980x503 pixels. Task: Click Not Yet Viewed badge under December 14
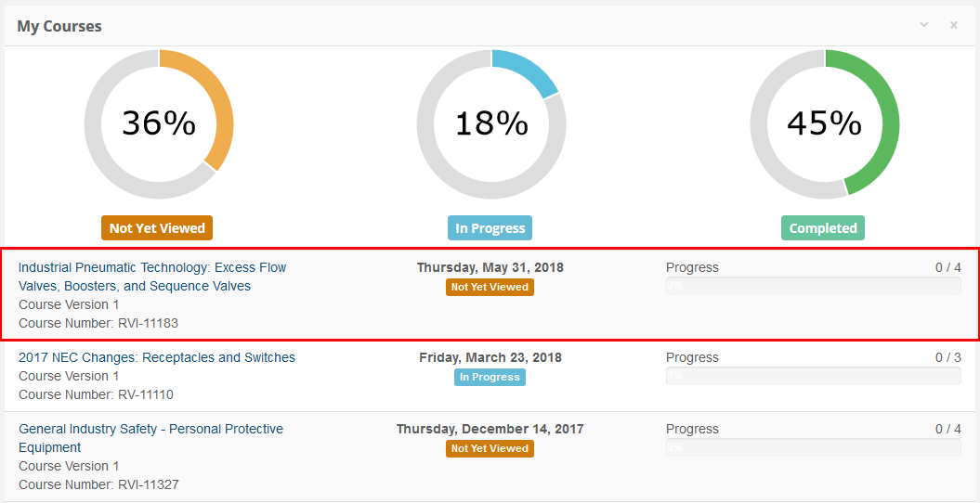point(490,449)
